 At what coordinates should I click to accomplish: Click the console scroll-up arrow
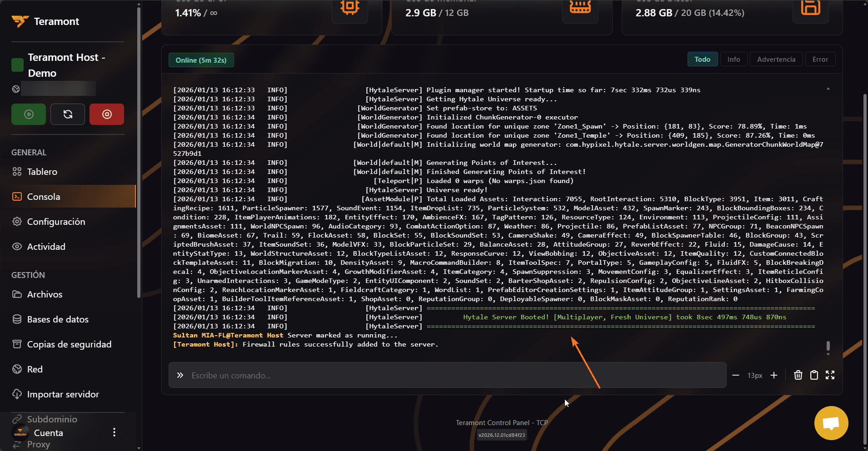point(828,89)
